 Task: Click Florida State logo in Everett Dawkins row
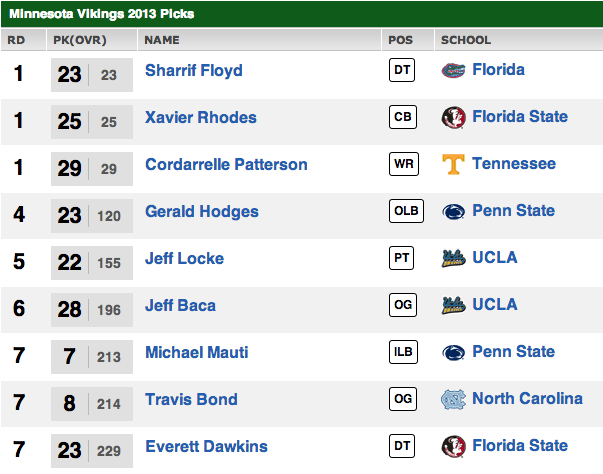pos(454,447)
